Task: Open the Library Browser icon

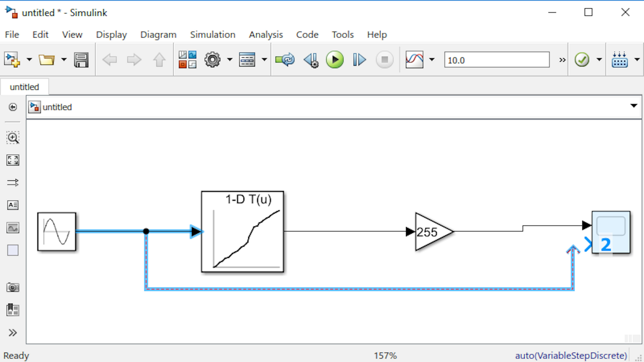Action: pos(187,59)
